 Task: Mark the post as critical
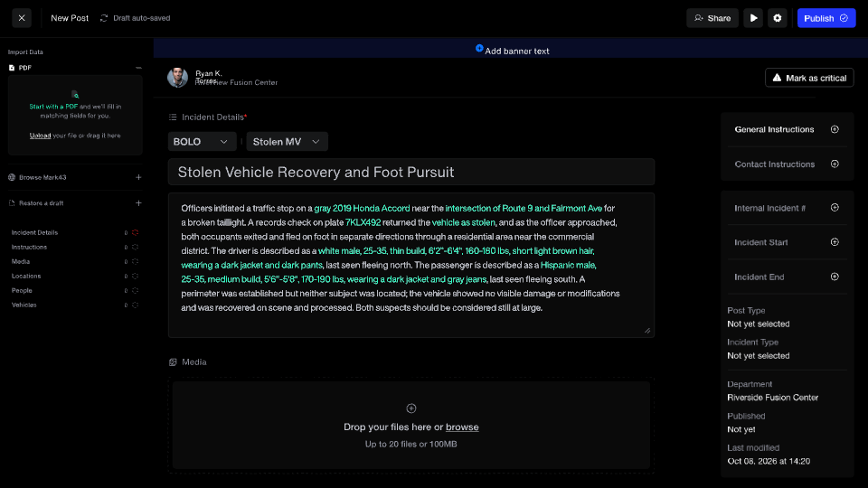(809, 78)
